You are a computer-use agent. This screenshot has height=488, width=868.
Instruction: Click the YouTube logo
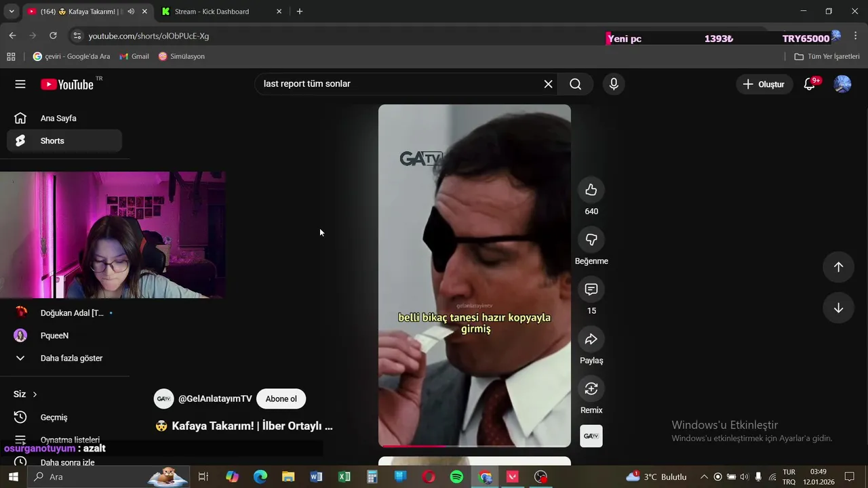(67, 84)
